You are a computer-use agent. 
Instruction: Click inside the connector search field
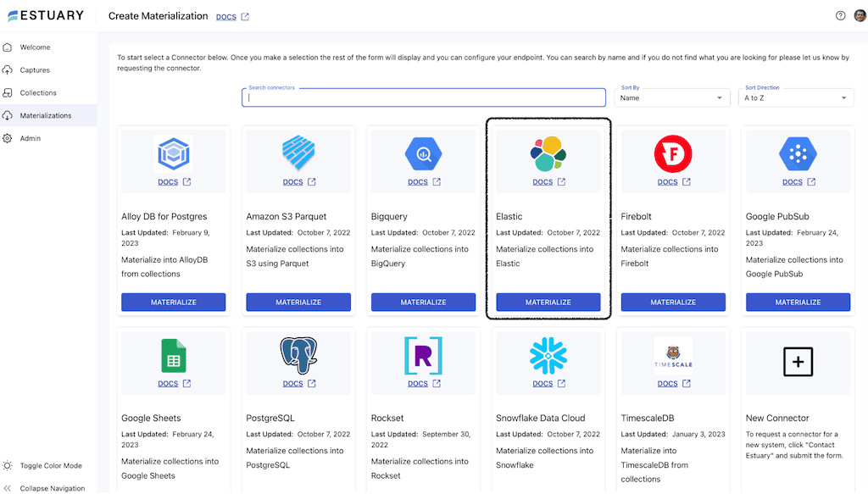pyautogui.click(x=423, y=97)
